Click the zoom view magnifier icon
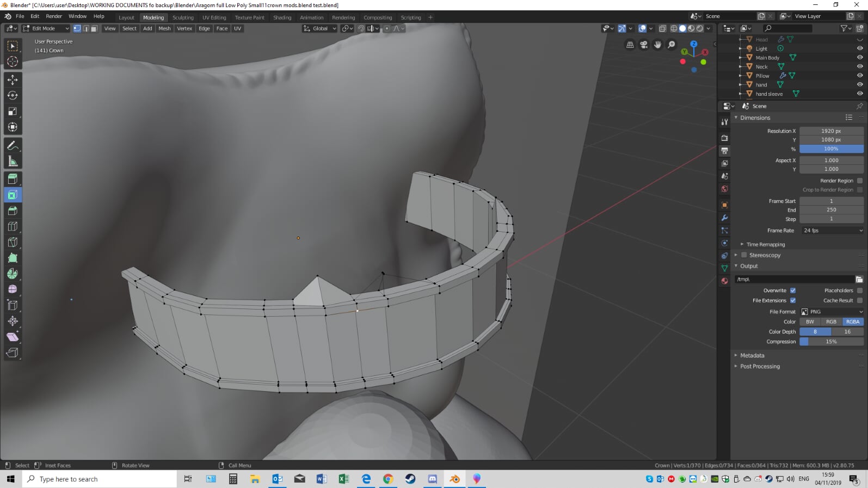Viewport: 868px width, 488px height. tap(672, 45)
